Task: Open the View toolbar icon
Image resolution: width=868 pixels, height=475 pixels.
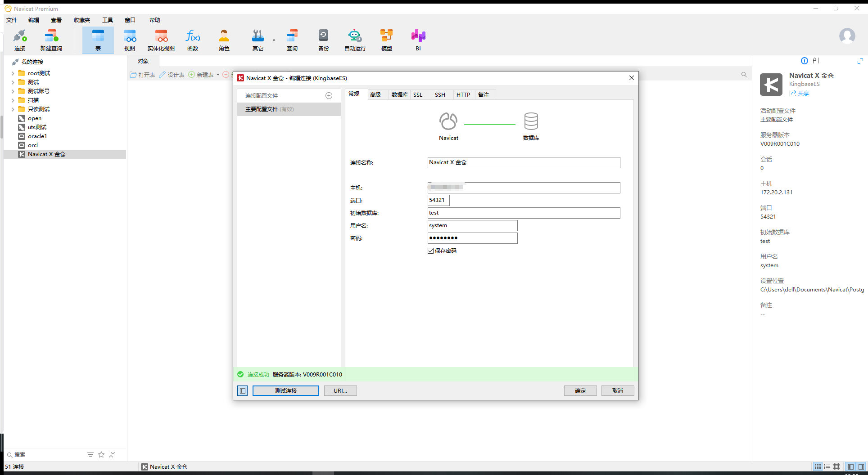Action: (130, 40)
